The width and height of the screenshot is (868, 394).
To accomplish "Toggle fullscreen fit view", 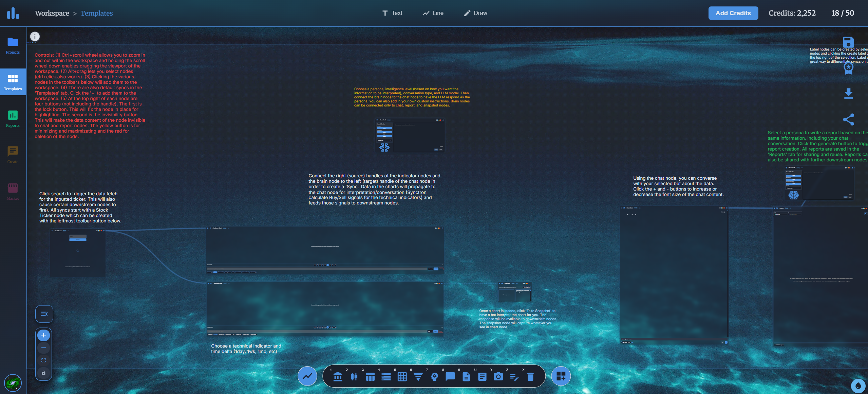I will 43,360.
